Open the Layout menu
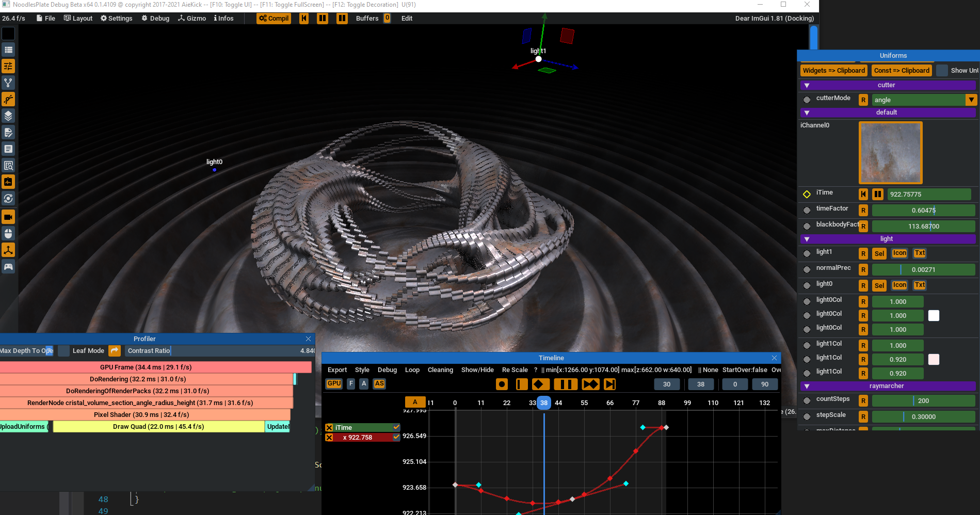The height and width of the screenshot is (515, 980). coord(78,19)
